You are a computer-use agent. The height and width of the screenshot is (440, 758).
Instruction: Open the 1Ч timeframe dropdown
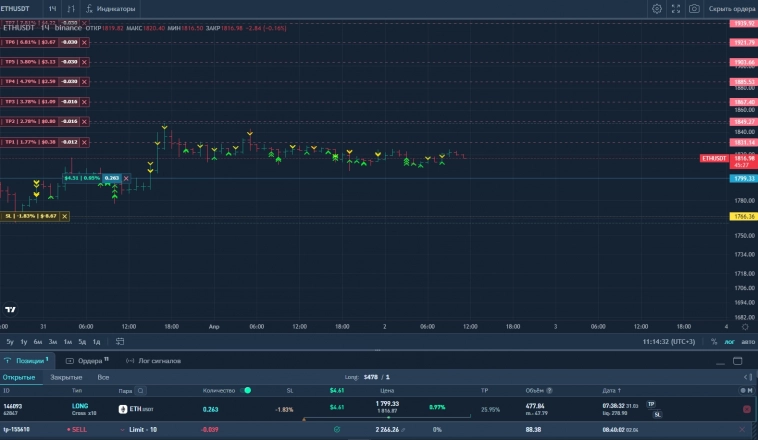(53, 8)
